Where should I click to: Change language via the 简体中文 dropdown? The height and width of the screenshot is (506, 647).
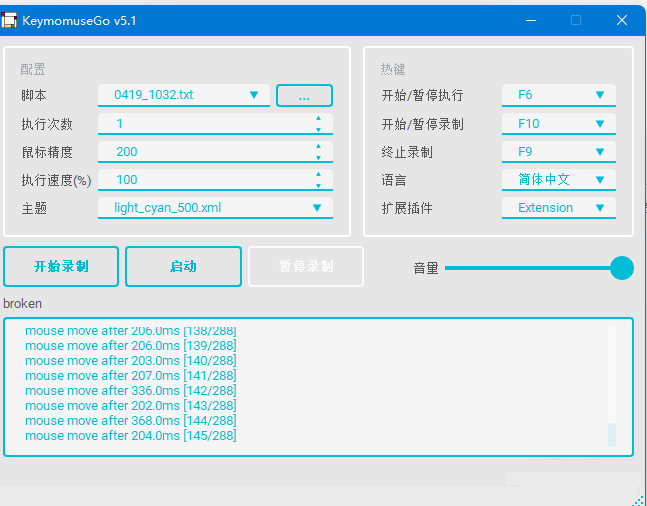point(558,180)
